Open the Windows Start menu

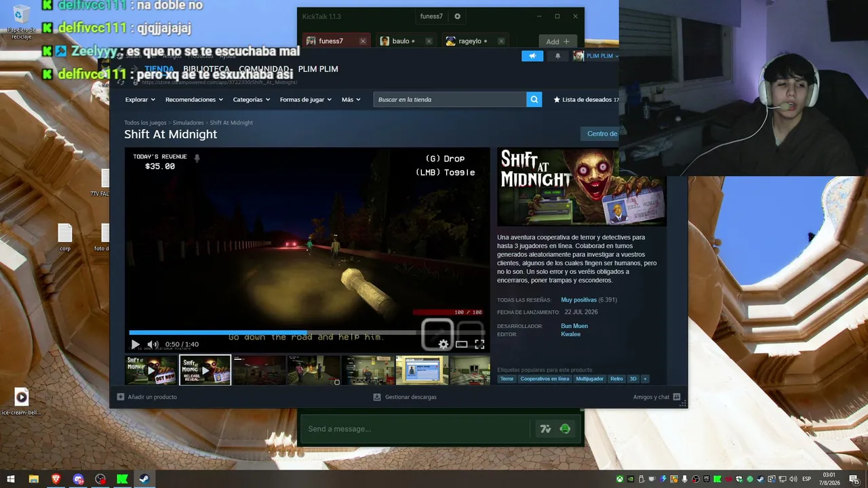[11, 479]
